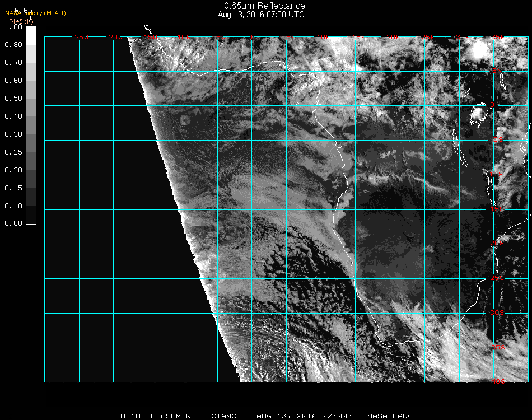Screen dimensions: 532x420
Task: Click the 15W longitude label
Action: click(150, 37)
